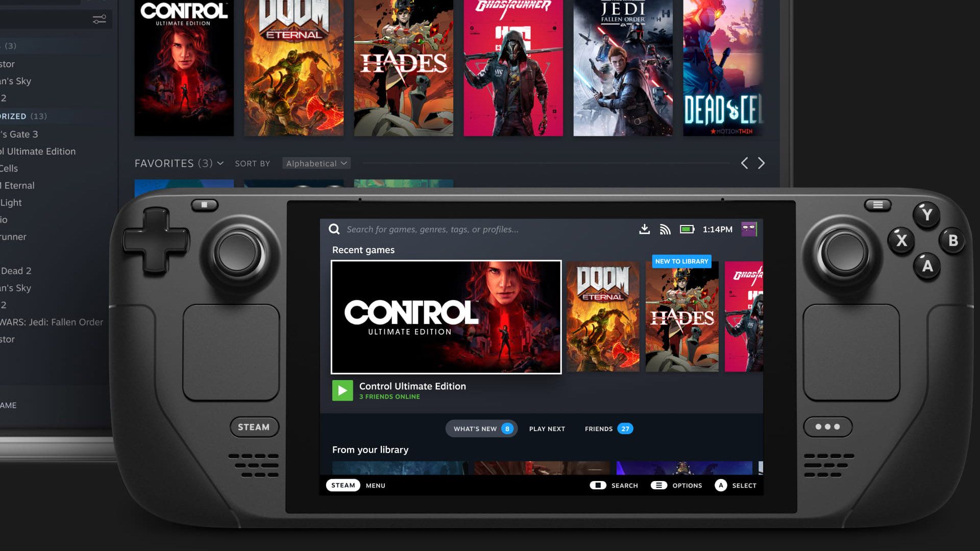Go to next page with right arrow
The width and height of the screenshot is (980, 551).
(761, 163)
